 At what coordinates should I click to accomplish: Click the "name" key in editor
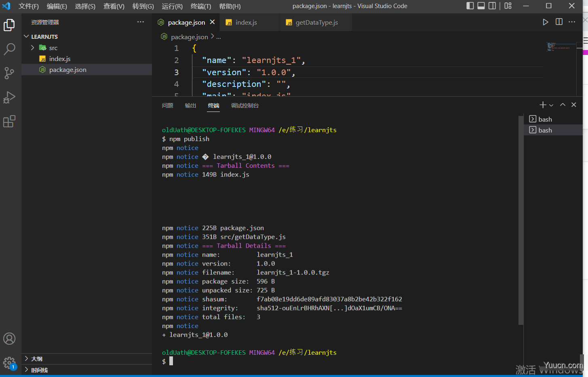(216, 60)
